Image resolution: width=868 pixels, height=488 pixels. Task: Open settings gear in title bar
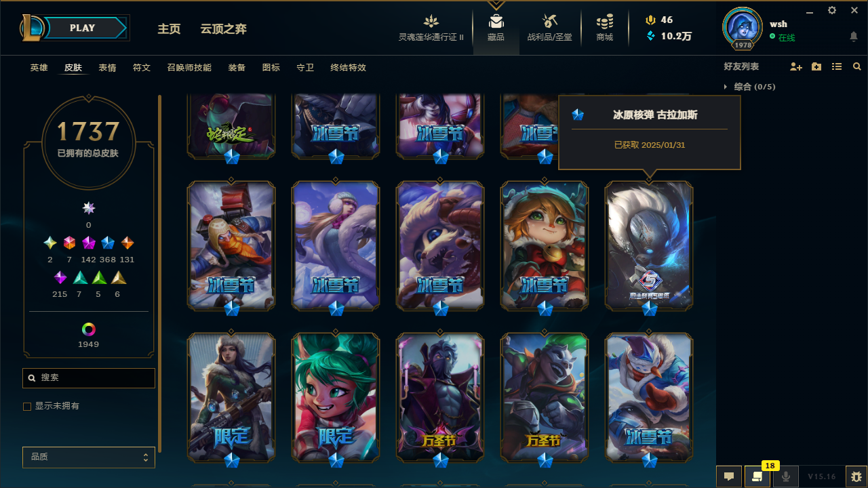tap(832, 11)
